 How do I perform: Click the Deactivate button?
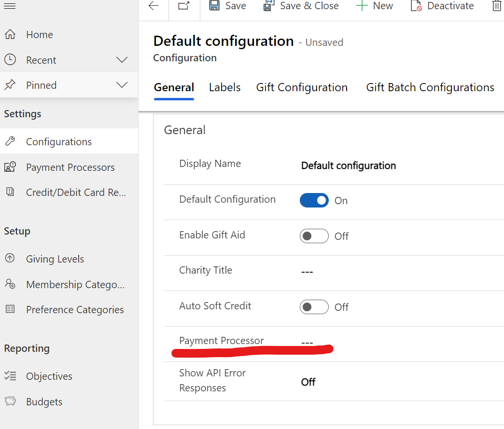[x=442, y=6]
